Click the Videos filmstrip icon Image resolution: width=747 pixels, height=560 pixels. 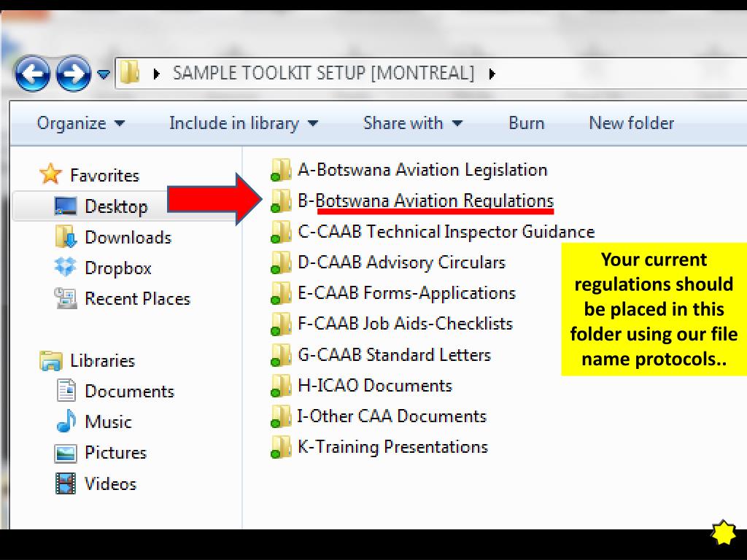66,483
